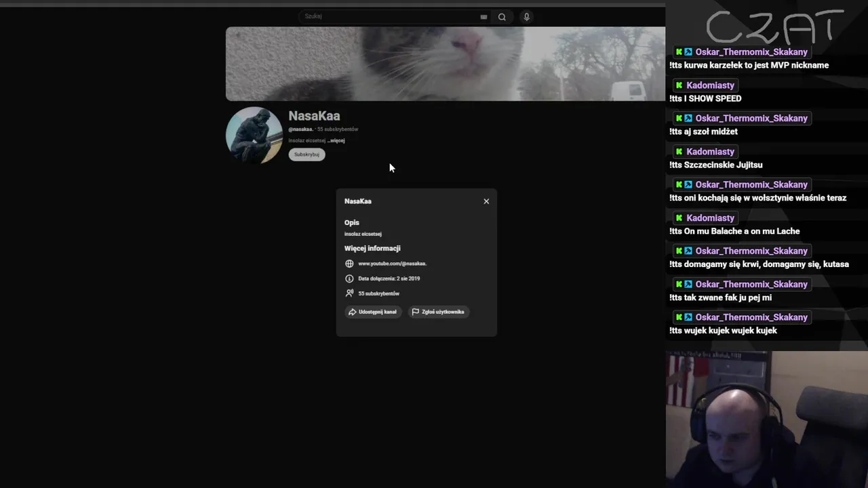Click chat message 'tts On mu Balache a on mu Lache'

(734, 231)
